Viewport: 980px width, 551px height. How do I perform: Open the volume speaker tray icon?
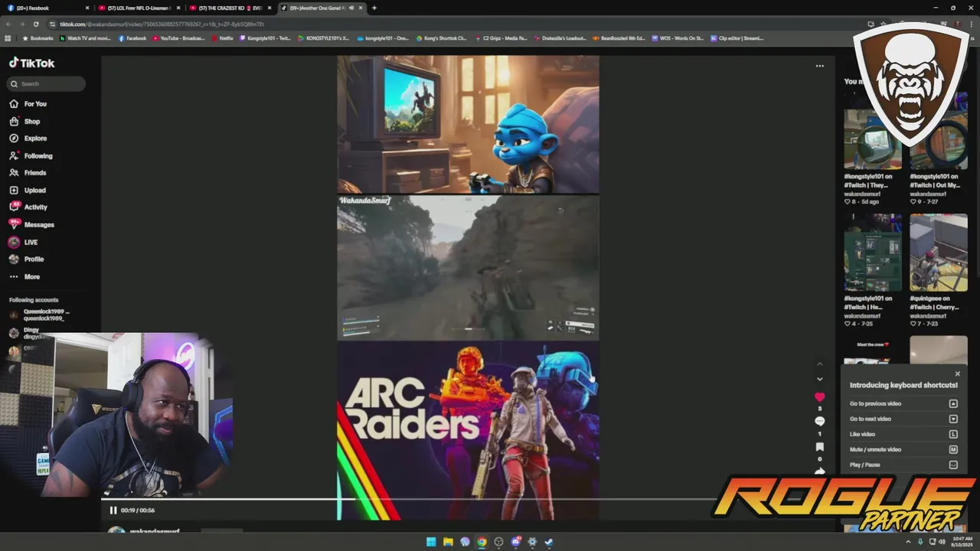click(942, 542)
